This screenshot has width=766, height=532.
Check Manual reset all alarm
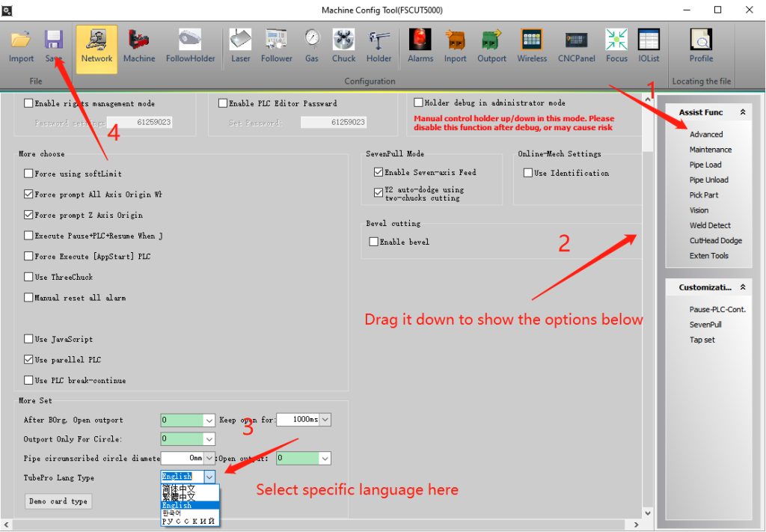[28, 298]
